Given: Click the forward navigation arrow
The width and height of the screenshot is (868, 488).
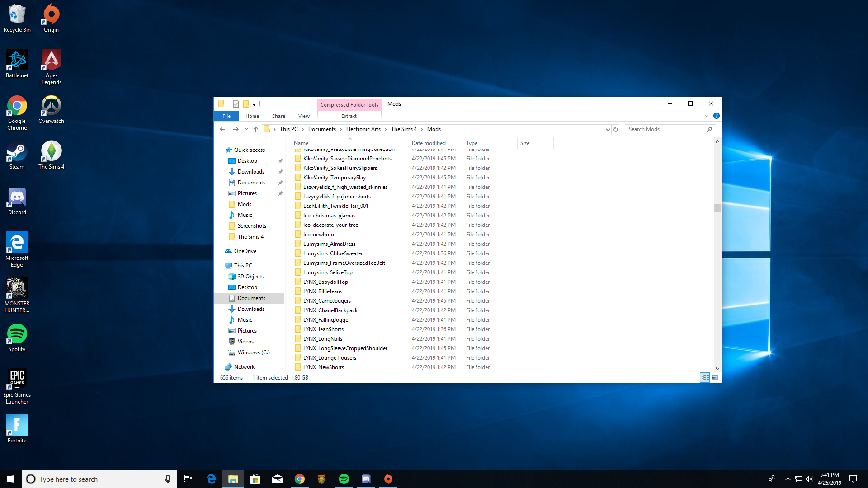Looking at the screenshot, I should pyautogui.click(x=235, y=129).
